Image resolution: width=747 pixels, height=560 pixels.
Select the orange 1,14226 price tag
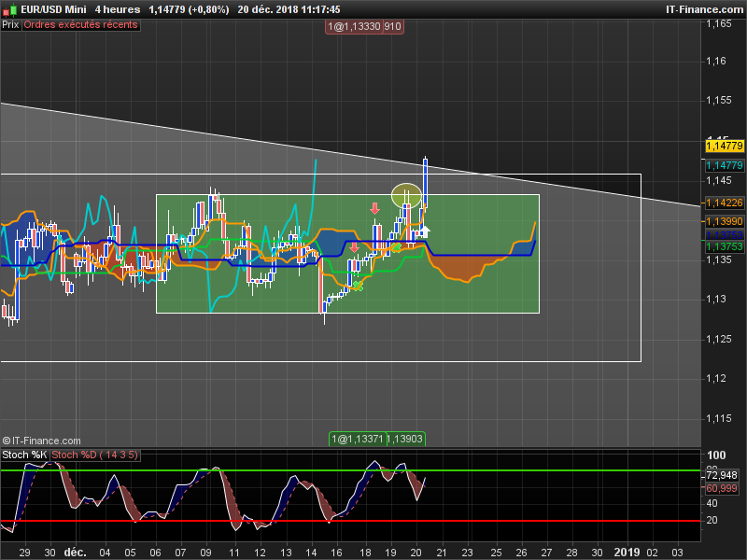coord(724,203)
